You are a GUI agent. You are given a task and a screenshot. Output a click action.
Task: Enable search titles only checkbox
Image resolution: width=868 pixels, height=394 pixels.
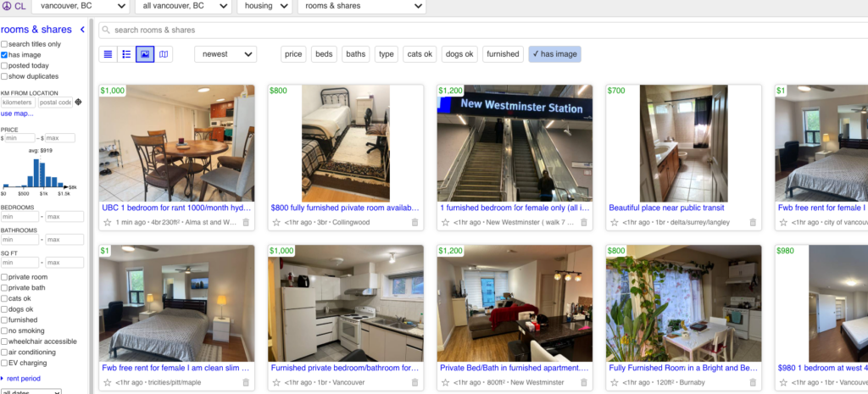tap(4, 44)
